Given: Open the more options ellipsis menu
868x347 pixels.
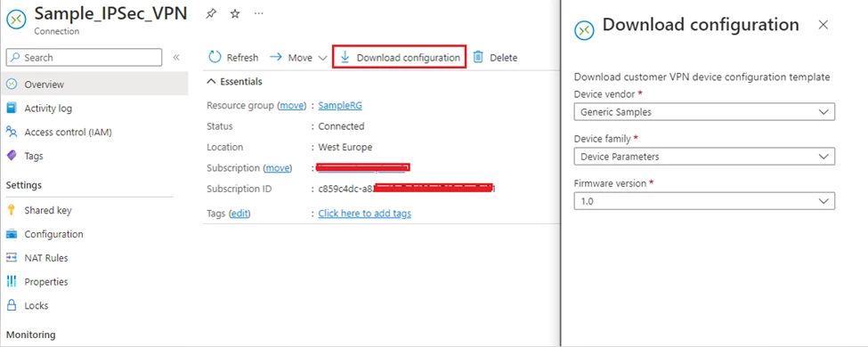Looking at the screenshot, I should (x=258, y=13).
